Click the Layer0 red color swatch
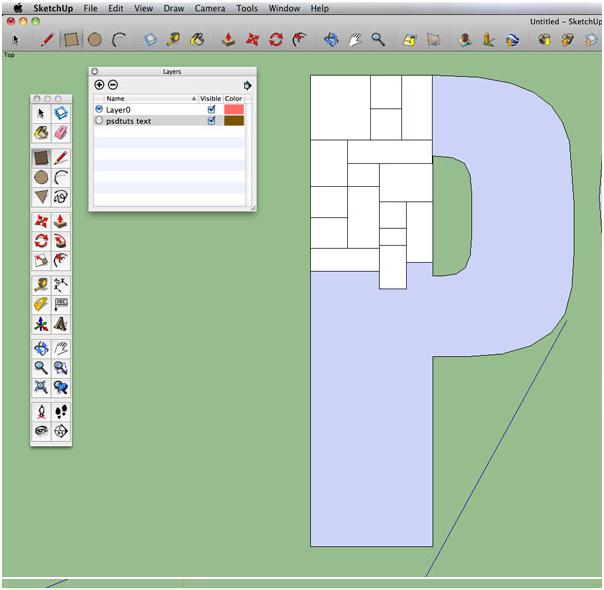 click(x=233, y=109)
